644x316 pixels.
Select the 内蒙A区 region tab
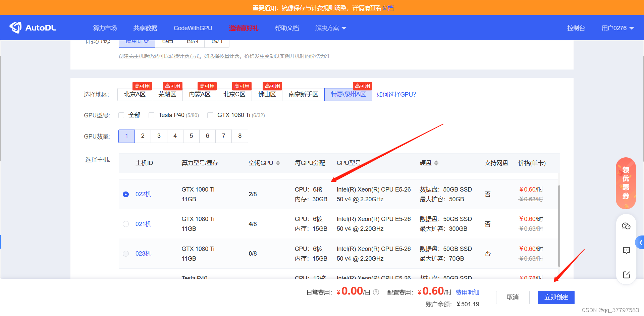coord(200,94)
